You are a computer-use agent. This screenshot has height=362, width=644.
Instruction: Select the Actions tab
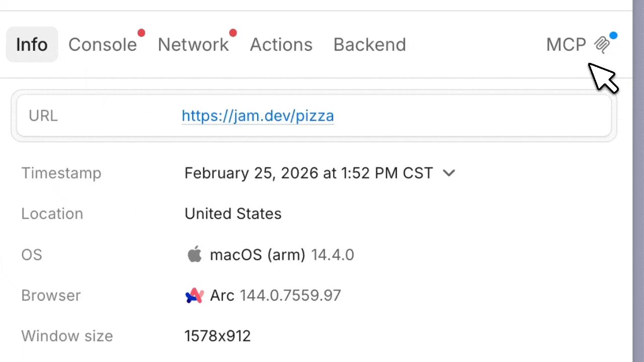click(x=281, y=45)
